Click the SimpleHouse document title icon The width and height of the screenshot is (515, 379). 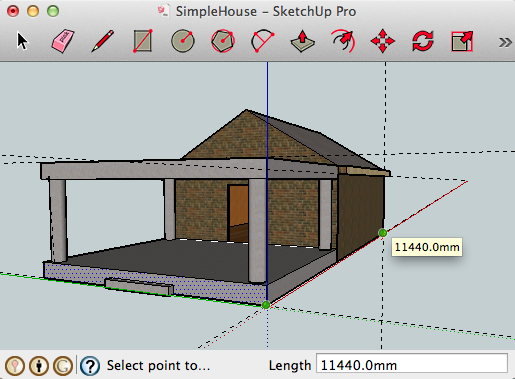point(163,11)
